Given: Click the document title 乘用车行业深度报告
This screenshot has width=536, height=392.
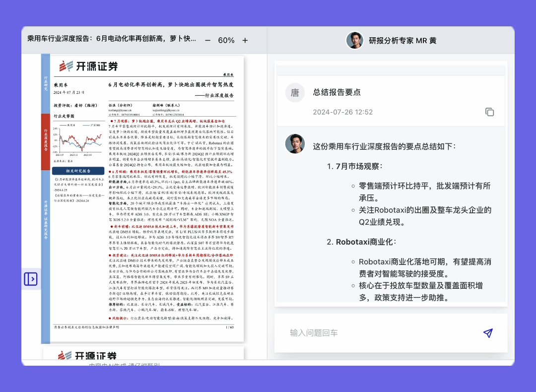Looking at the screenshot, I should click(x=112, y=39).
